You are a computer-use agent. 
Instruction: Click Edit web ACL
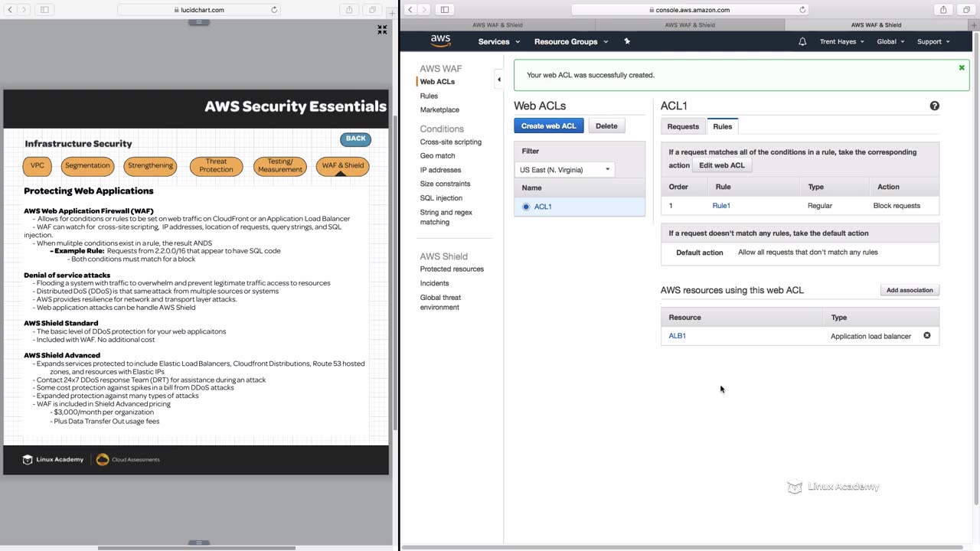(722, 165)
